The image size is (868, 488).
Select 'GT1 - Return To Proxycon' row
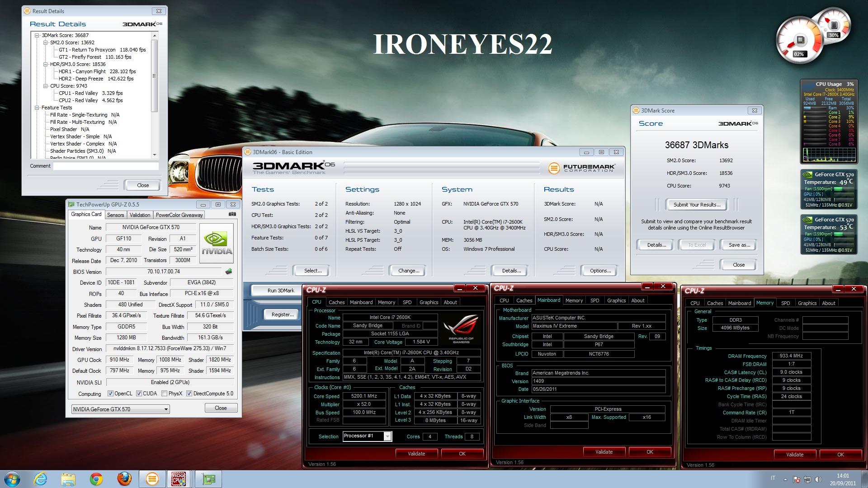[x=102, y=50]
